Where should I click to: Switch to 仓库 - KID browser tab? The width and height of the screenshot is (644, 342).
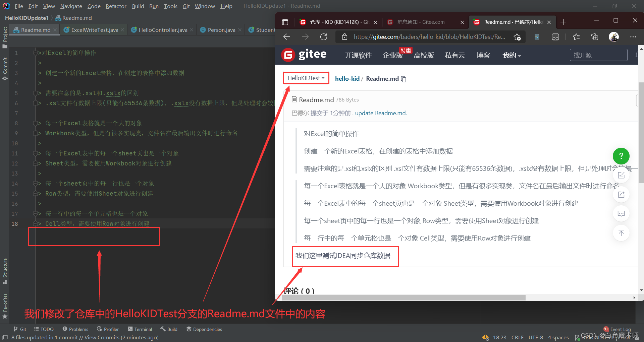[339, 22]
